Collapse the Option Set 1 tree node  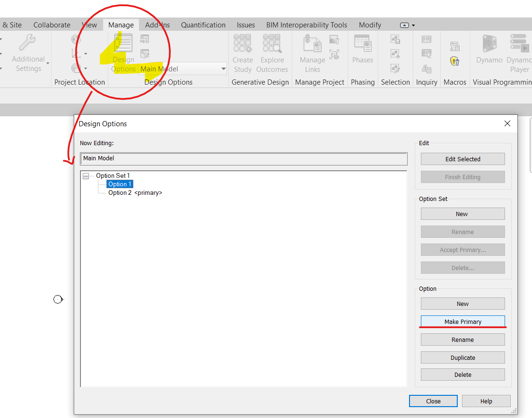(x=86, y=176)
